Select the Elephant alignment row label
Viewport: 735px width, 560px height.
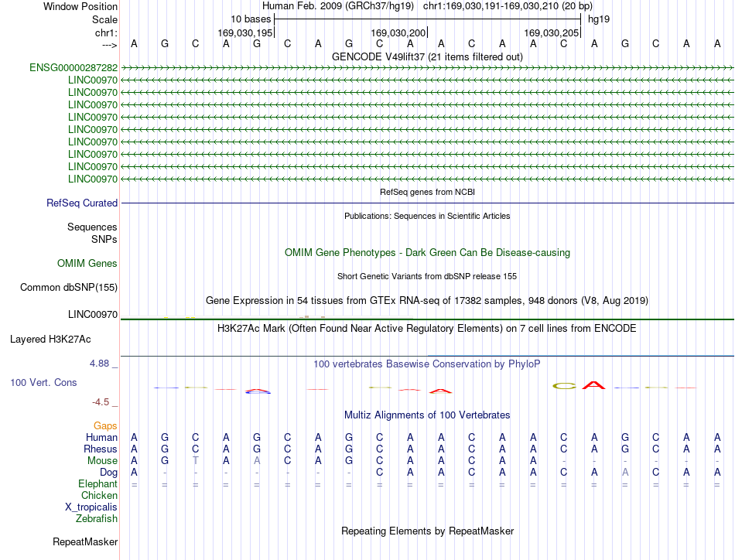[97, 483]
